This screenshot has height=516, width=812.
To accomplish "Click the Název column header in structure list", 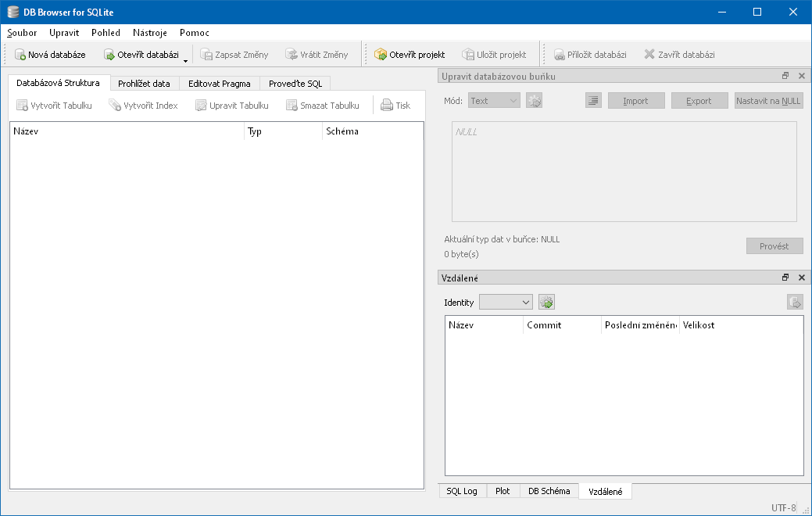I will [x=127, y=131].
